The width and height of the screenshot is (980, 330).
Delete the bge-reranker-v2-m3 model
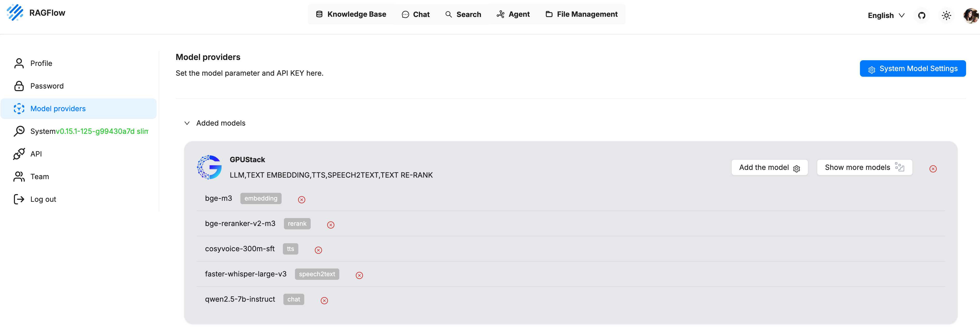click(331, 225)
